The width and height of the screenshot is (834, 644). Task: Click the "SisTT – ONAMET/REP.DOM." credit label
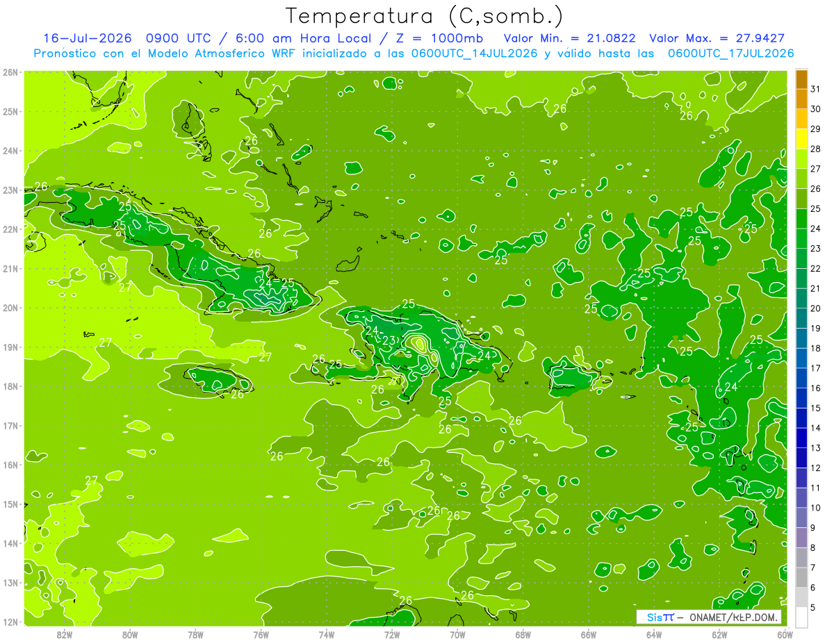[x=709, y=617]
